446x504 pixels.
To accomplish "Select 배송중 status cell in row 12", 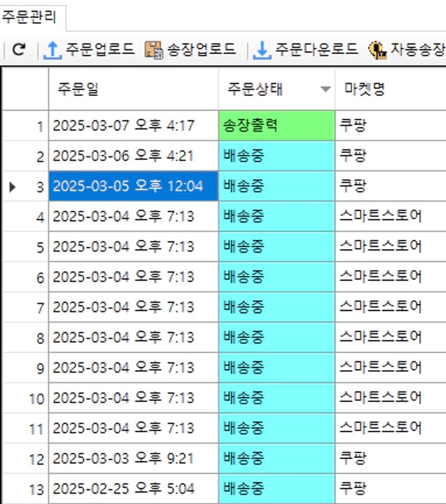I will (x=277, y=458).
